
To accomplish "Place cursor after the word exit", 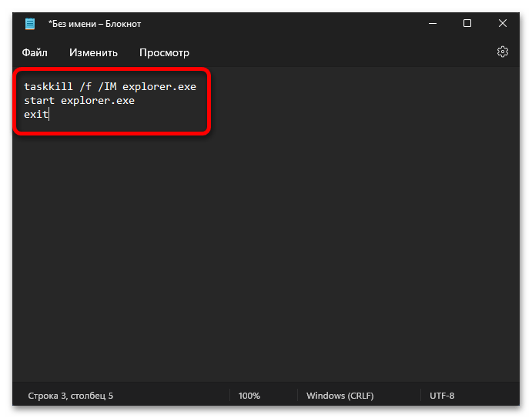I will point(49,115).
